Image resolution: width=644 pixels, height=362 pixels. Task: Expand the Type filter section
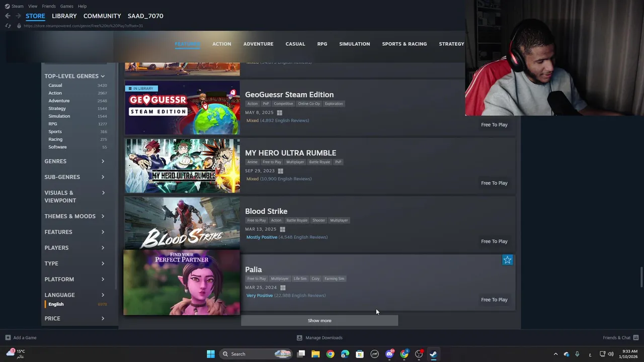tap(74, 263)
